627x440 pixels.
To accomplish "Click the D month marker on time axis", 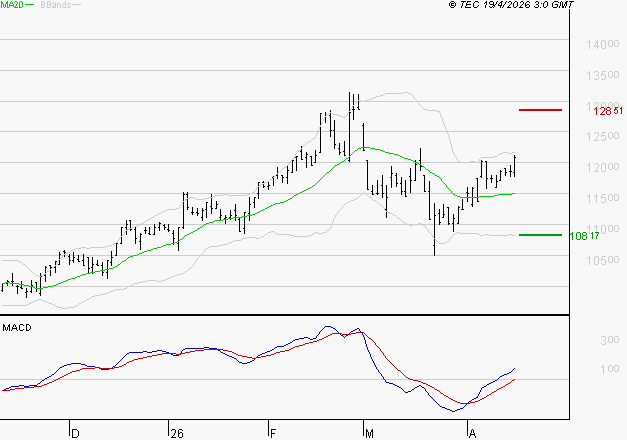I will tap(75, 433).
